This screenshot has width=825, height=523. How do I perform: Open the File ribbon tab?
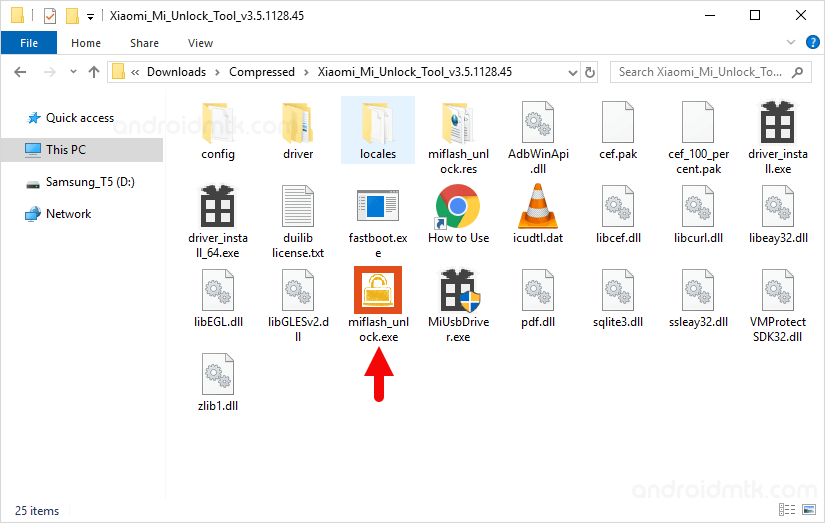click(x=29, y=43)
